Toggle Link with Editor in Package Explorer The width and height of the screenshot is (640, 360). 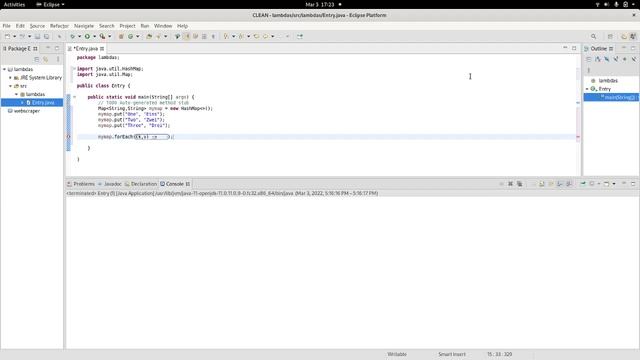(x=46, y=60)
